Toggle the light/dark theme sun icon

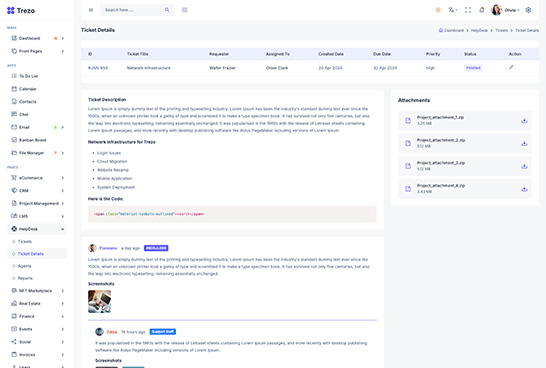(x=438, y=10)
